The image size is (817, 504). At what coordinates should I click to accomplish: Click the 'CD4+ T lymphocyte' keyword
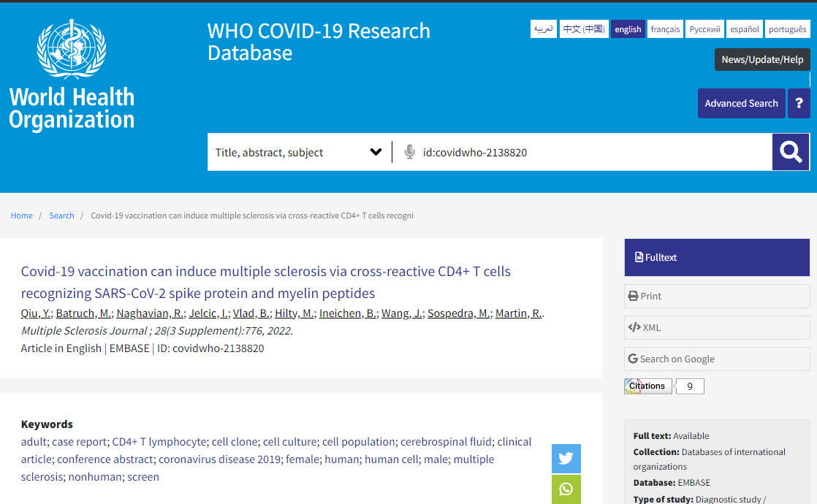point(159,441)
